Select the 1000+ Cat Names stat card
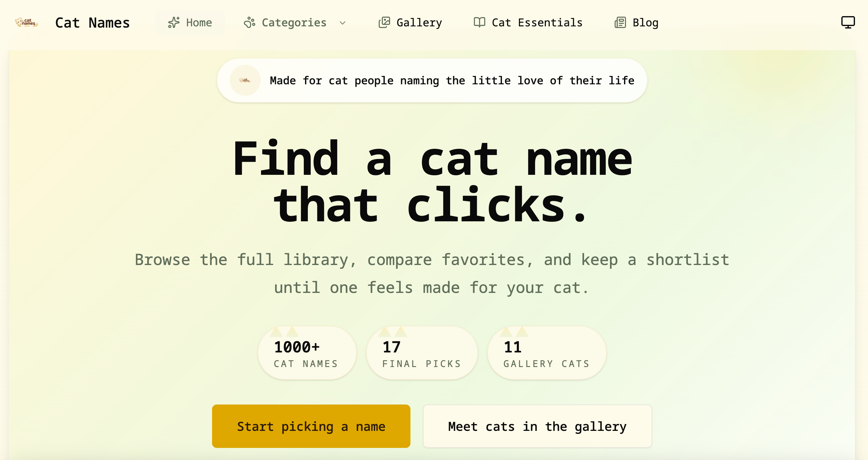This screenshot has width=868, height=460. pos(307,353)
